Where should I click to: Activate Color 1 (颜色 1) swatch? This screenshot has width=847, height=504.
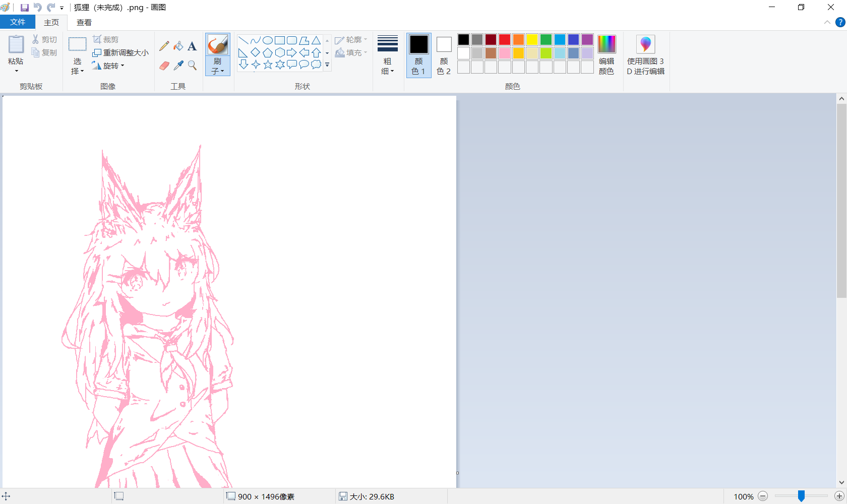pyautogui.click(x=418, y=55)
